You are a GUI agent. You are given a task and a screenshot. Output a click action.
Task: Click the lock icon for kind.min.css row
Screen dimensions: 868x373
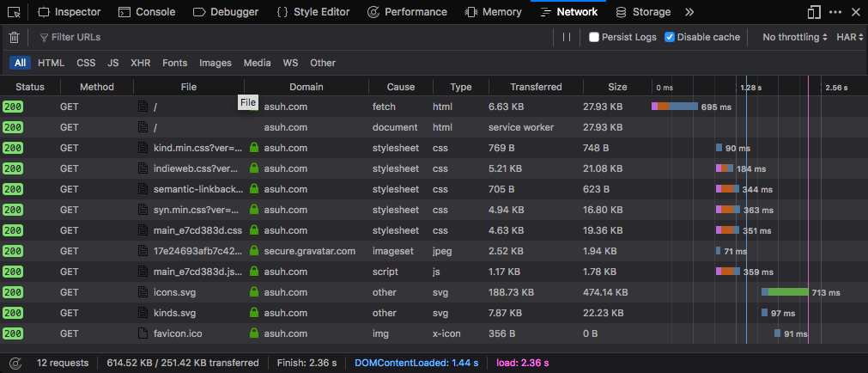(x=254, y=148)
